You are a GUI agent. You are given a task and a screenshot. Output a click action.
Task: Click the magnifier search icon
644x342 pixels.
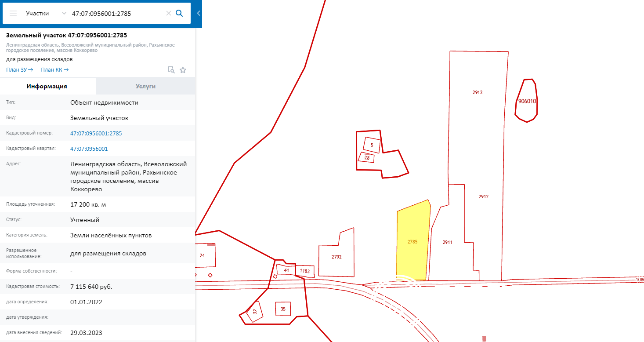[179, 13]
